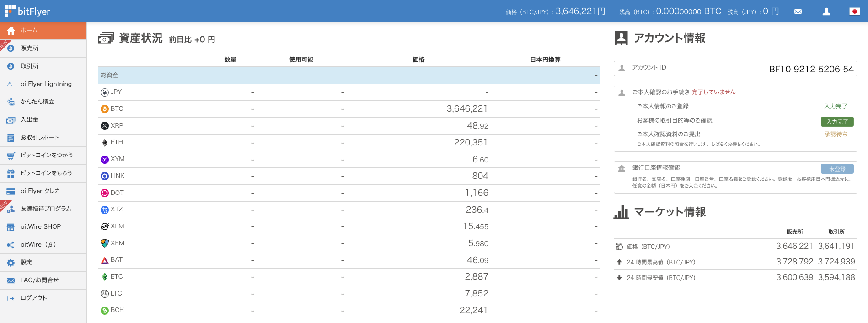This screenshot has height=323, width=868.
Task: Open the user profile icon in header
Action: pos(826,11)
